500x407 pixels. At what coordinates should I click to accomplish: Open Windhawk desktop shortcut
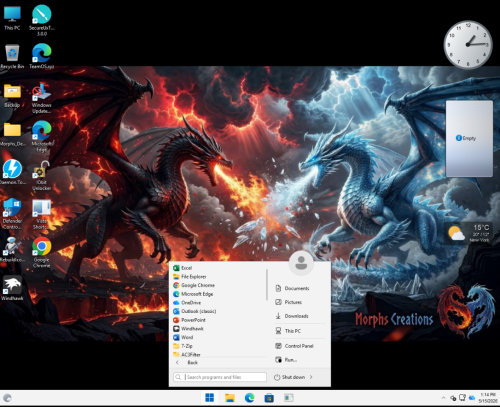12,288
